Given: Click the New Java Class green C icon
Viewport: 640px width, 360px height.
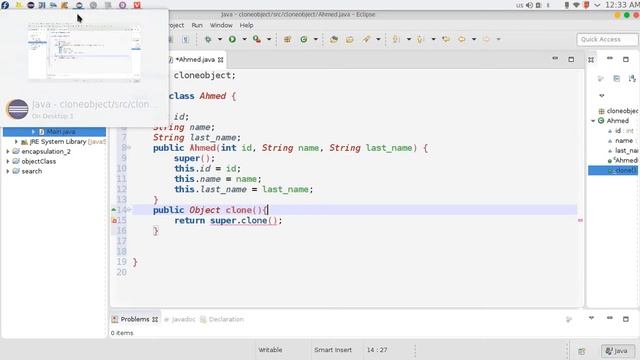Looking at the screenshot, I should point(304,39).
